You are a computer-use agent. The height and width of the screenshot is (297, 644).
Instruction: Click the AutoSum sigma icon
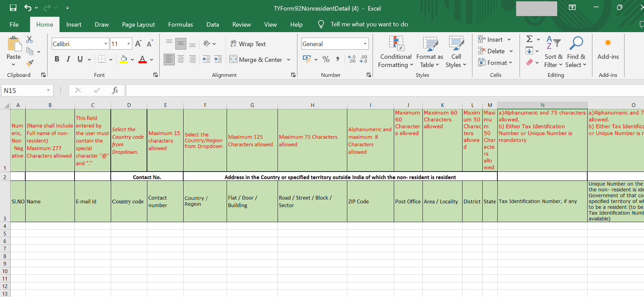[529, 39]
